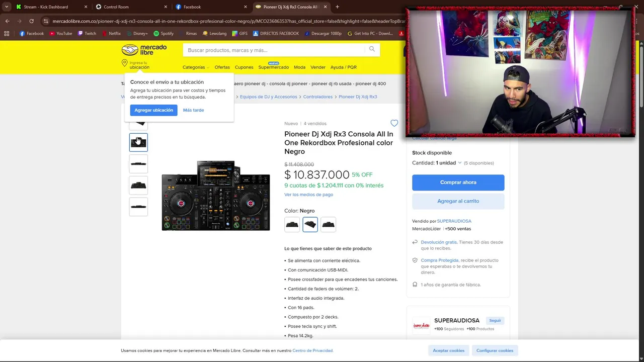Image resolution: width=644 pixels, height=362 pixels.
Task: Open the Spotify bookmark
Action: pyautogui.click(x=164, y=34)
